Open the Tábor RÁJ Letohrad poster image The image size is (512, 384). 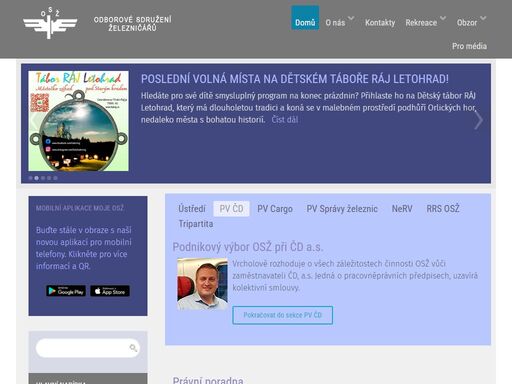tap(79, 121)
